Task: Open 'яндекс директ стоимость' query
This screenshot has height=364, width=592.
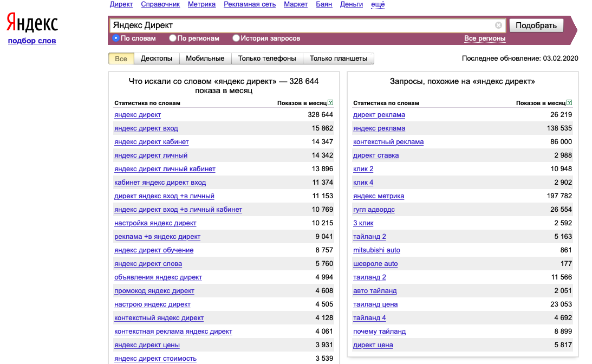Action: (x=155, y=359)
